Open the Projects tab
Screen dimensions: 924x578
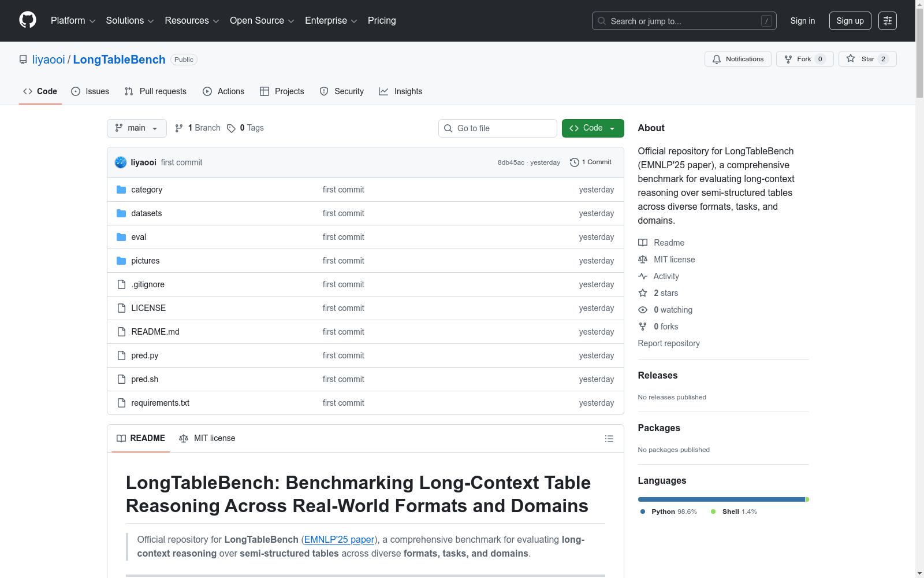click(282, 91)
